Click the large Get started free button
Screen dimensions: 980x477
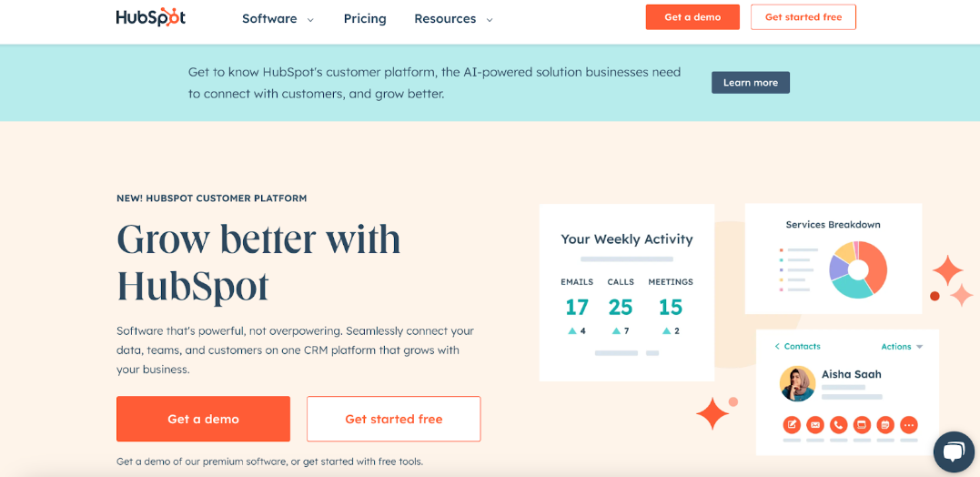394,419
